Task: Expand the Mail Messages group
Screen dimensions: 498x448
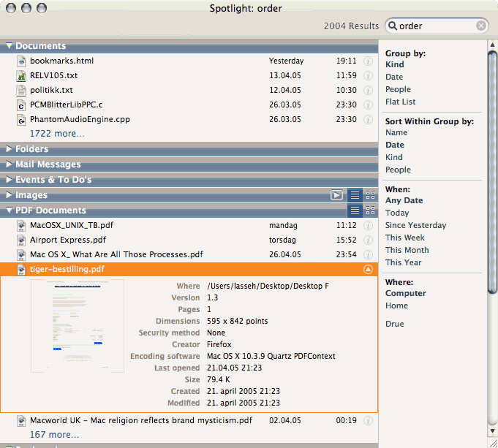Action: click(10, 164)
